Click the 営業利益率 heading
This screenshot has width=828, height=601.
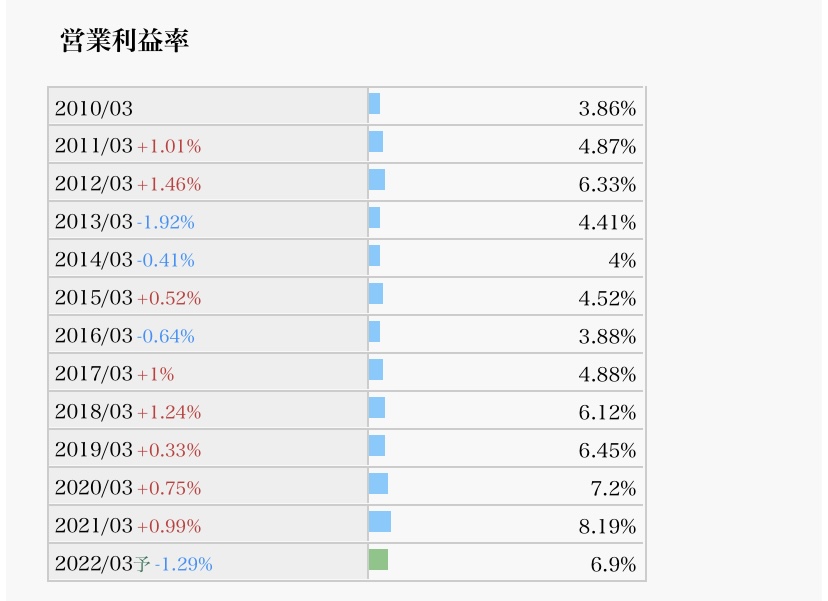[125, 41]
